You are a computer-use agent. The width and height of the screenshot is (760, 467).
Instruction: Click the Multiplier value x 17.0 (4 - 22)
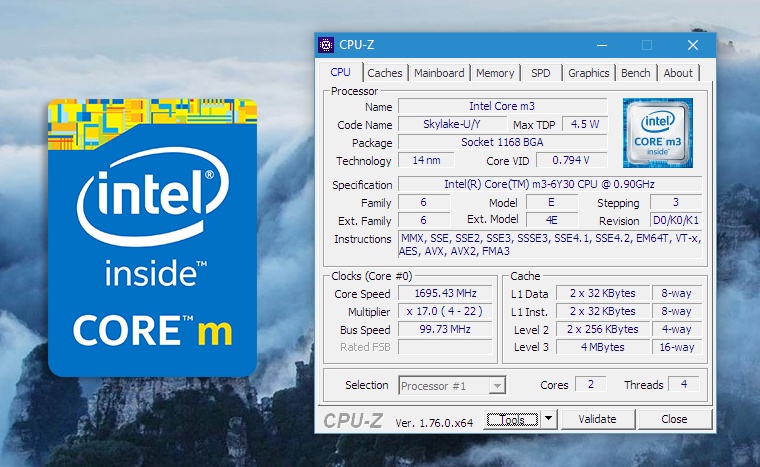(x=445, y=311)
